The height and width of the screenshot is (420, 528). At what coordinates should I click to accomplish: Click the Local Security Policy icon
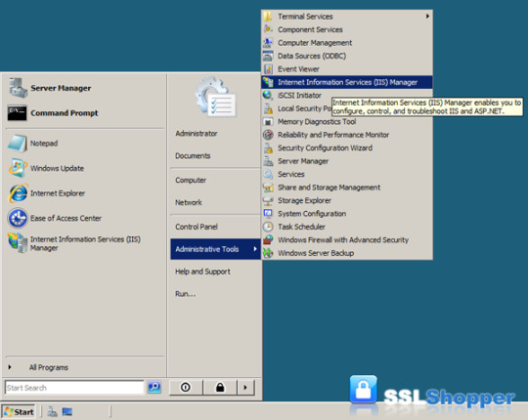click(268, 108)
